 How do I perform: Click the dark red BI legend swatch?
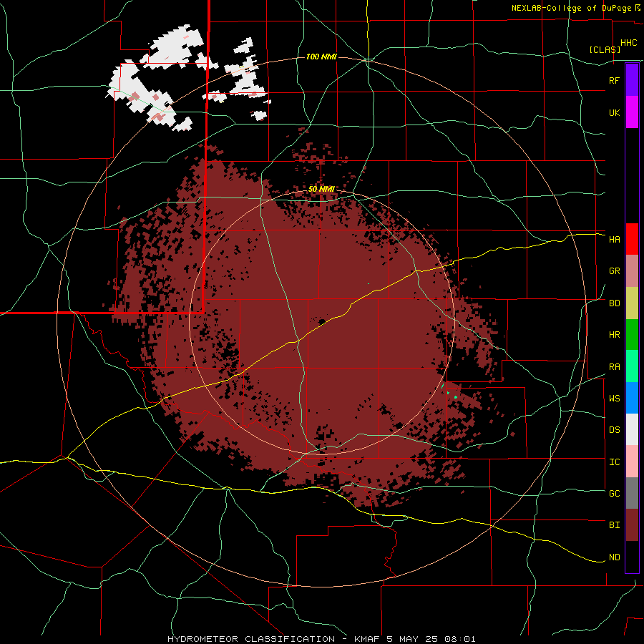tap(632, 525)
